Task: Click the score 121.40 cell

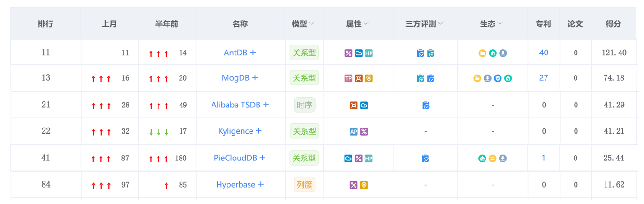Action: 614,53
